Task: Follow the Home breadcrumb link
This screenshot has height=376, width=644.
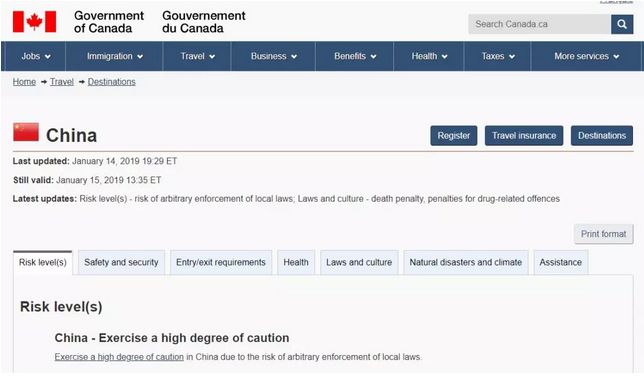Action: [24, 82]
